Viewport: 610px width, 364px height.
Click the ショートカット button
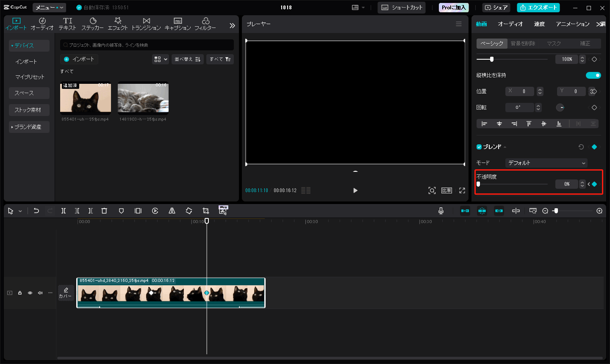coord(402,8)
